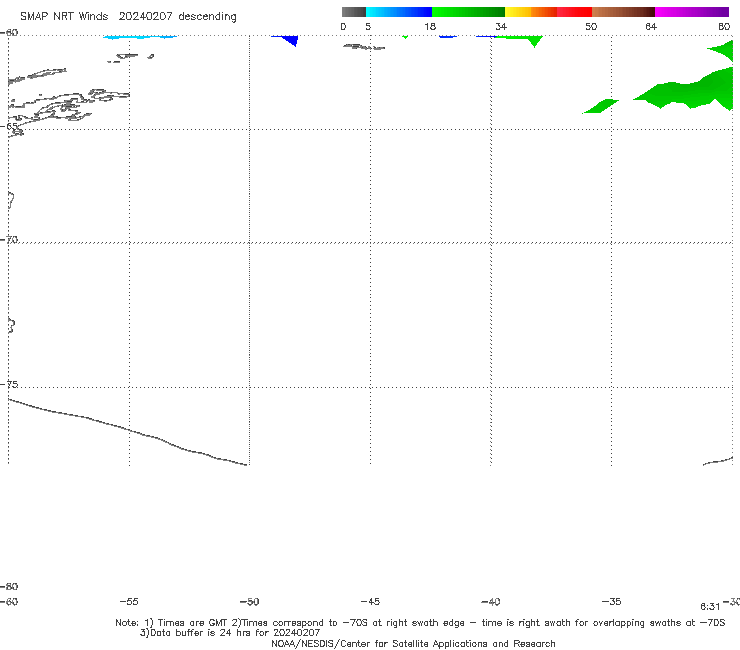The image size is (740, 650).
Task: Click the color bar label 18
Action: click(x=430, y=26)
